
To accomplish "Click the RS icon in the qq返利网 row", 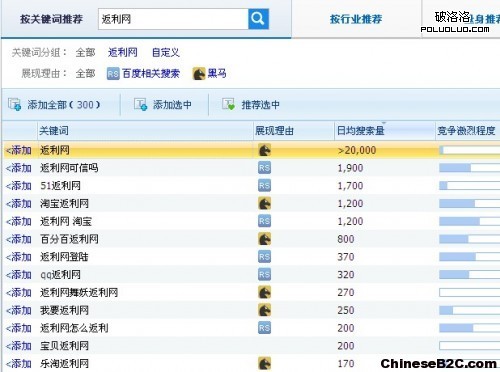I will click(x=264, y=274).
